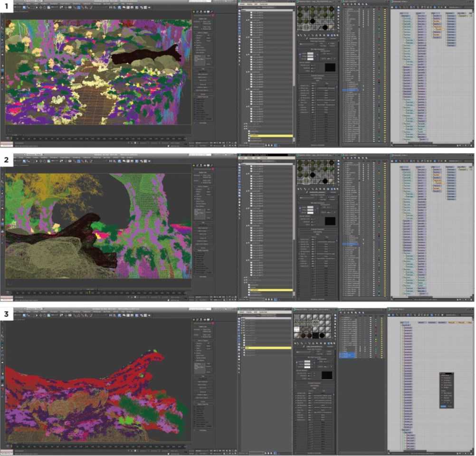The width and height of the screenshot is (476, 456).
Task: Toggle visibility icon of yellow row, top Scene Explorer
Action: point(249,136)
